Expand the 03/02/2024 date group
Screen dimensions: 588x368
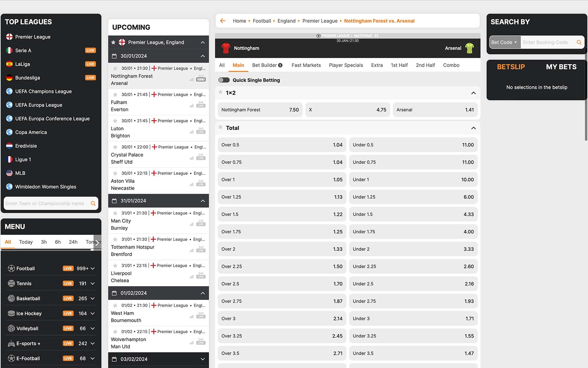[x=202, y=359]
